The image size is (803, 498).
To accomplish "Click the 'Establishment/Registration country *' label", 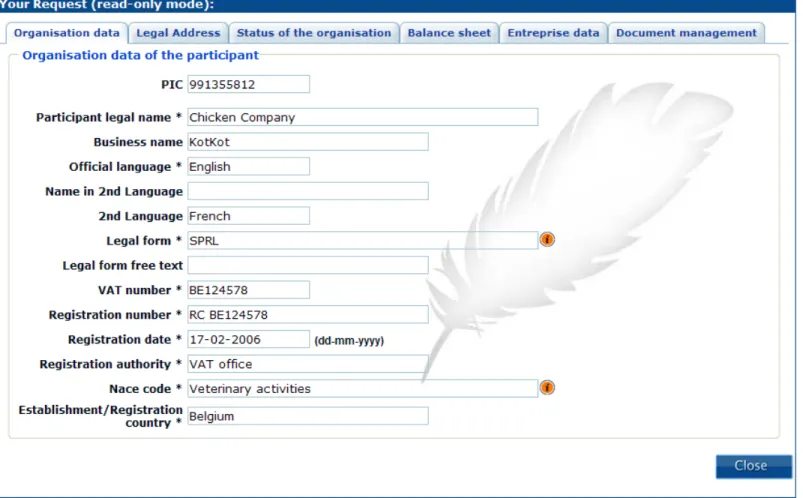I will point(100,416).
